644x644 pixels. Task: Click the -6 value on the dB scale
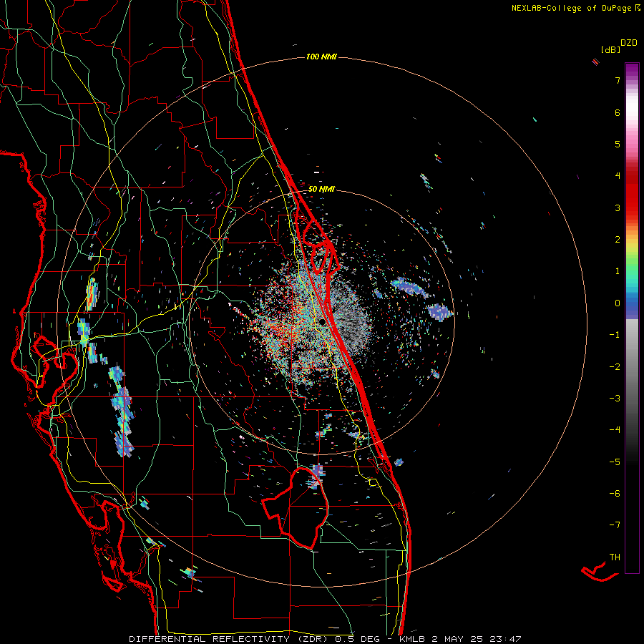pyautogui.click(x=615, y=494)
